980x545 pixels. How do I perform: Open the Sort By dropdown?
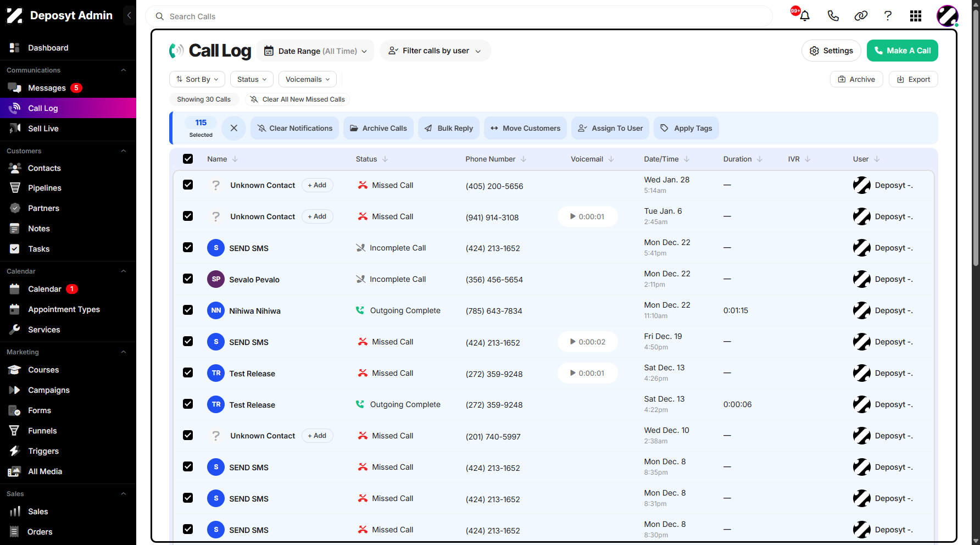197,79
